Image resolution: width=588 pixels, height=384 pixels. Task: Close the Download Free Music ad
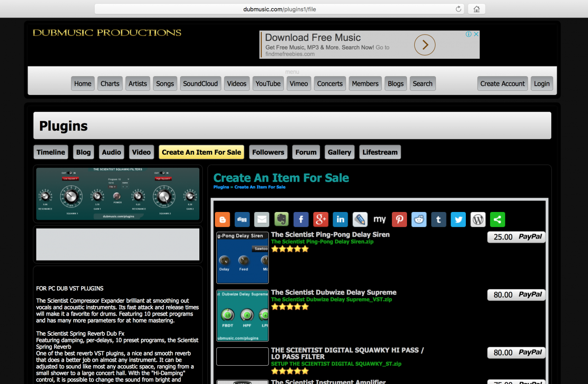coord(476,34)
